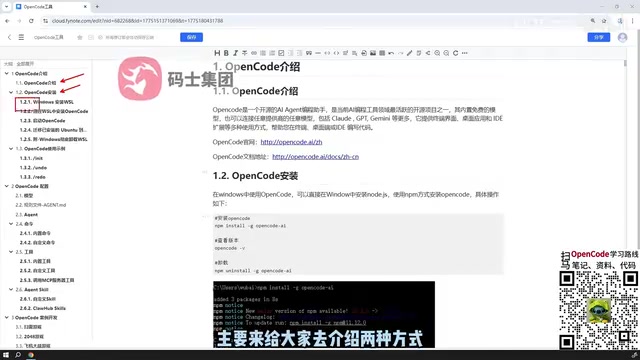Screen dimensions: 640x360
Task: Insert a horizontal rule
Action: click(318, 53)
